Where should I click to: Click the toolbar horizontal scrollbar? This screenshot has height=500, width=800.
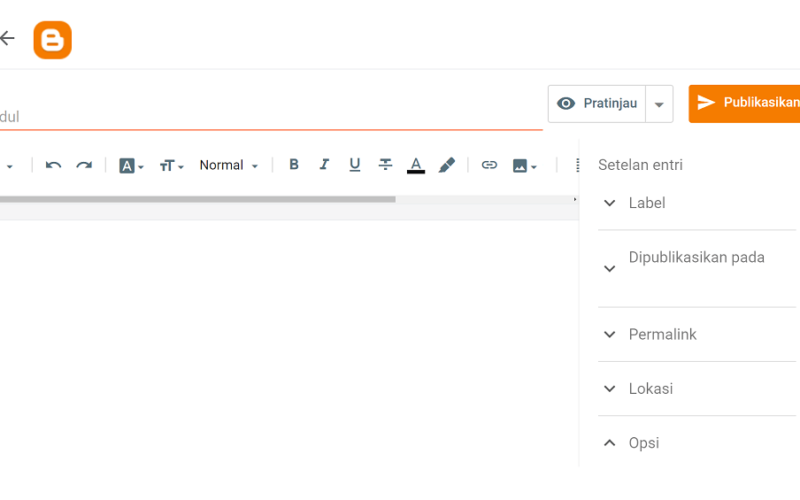[x=197, y=199]
